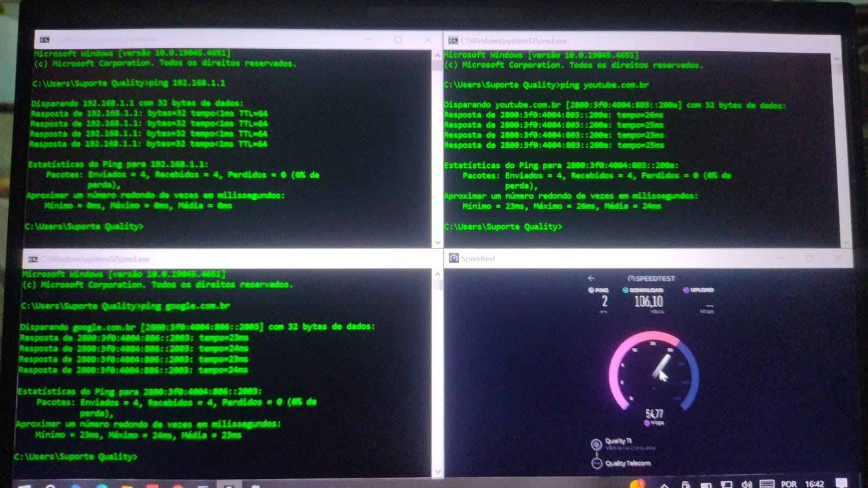
Task: Click the Quality TI server name
Action: (618, 441)
